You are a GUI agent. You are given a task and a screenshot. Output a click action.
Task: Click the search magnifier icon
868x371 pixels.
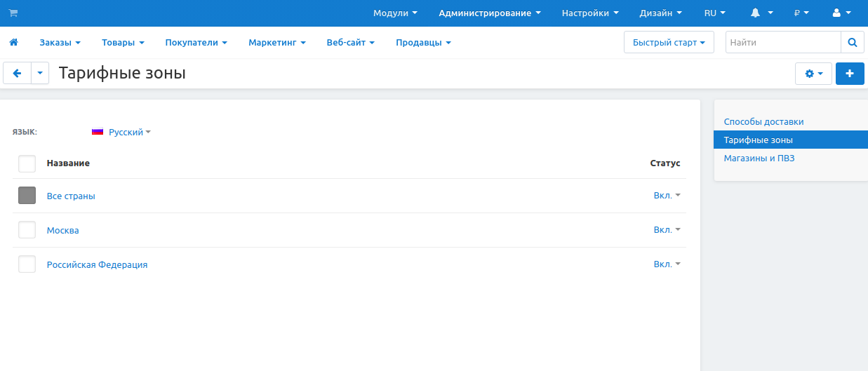852,43
